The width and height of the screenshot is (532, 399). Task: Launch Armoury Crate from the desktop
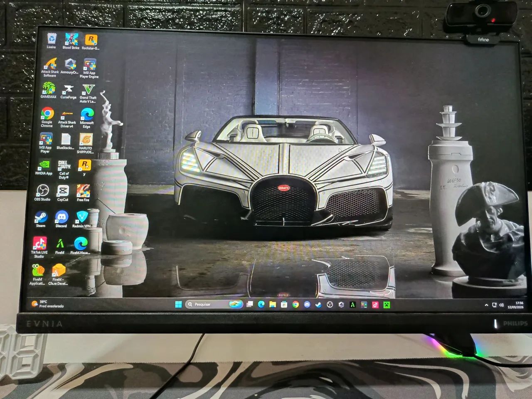[69, 66]
